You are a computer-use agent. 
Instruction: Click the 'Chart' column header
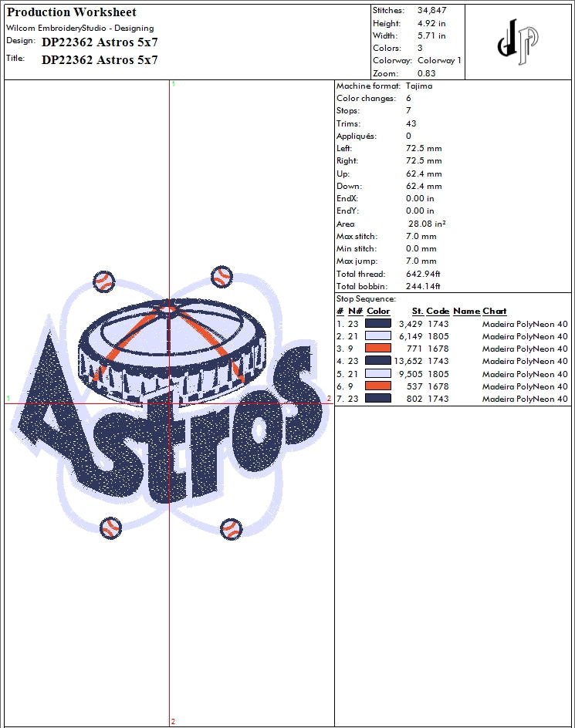[495, 311]
